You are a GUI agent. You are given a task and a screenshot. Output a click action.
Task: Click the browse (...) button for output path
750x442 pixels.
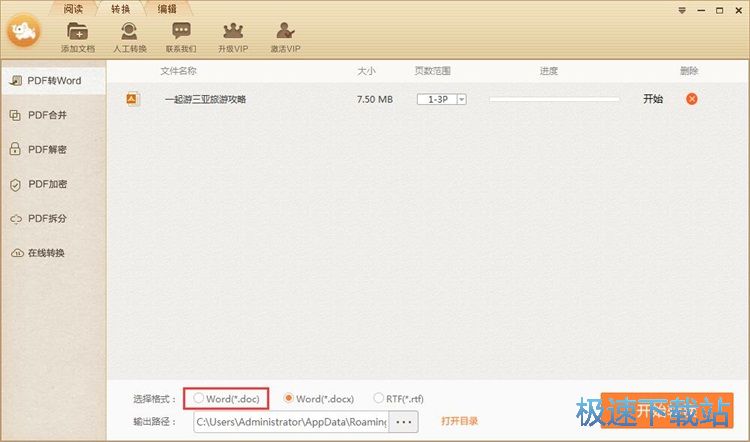[404, 422]
